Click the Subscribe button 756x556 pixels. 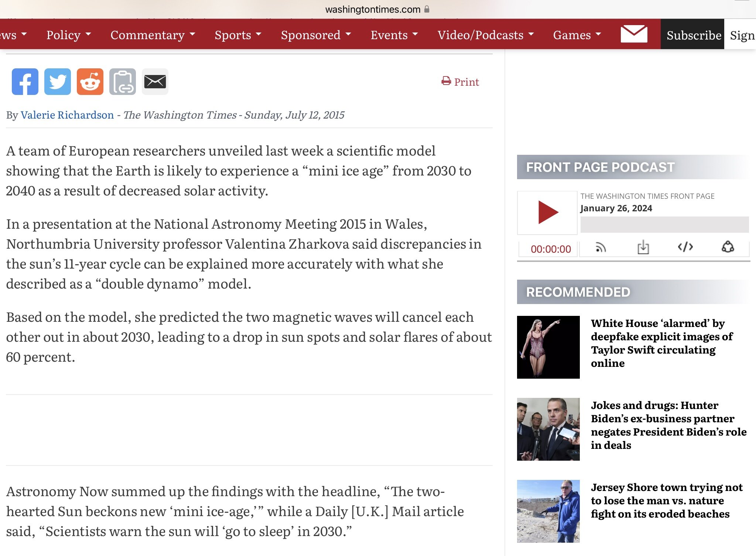(693, 35)
